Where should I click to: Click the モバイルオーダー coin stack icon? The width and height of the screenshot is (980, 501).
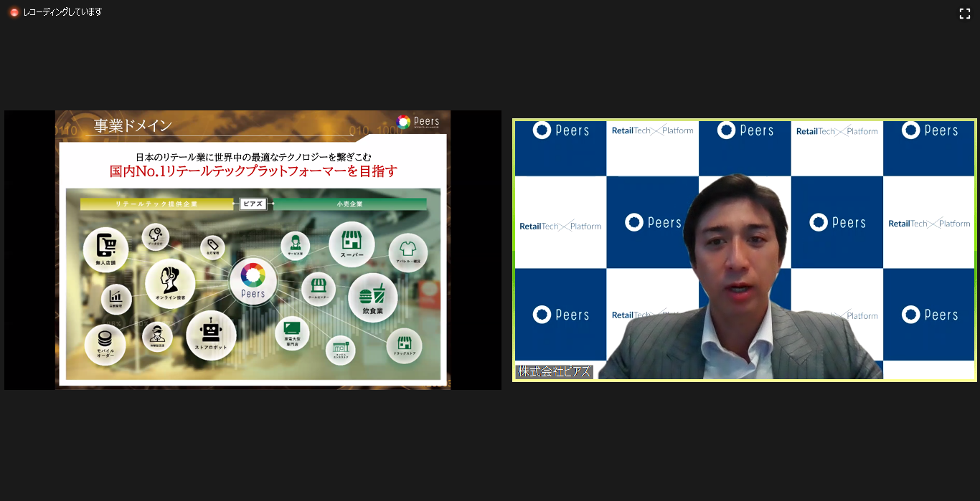(105, 343)
